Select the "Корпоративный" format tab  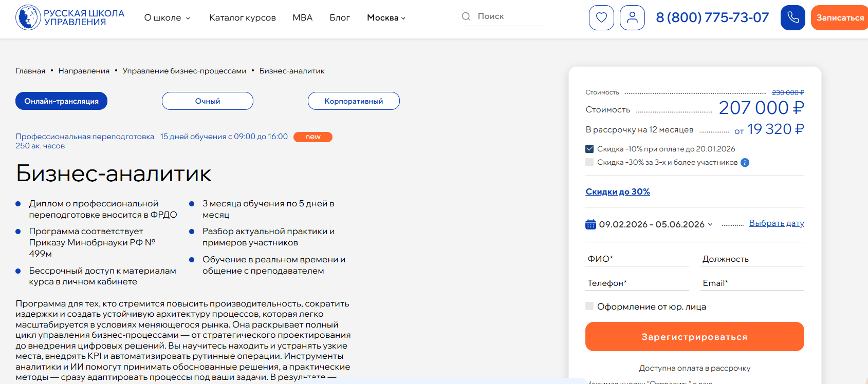click(x=354, y=101)
